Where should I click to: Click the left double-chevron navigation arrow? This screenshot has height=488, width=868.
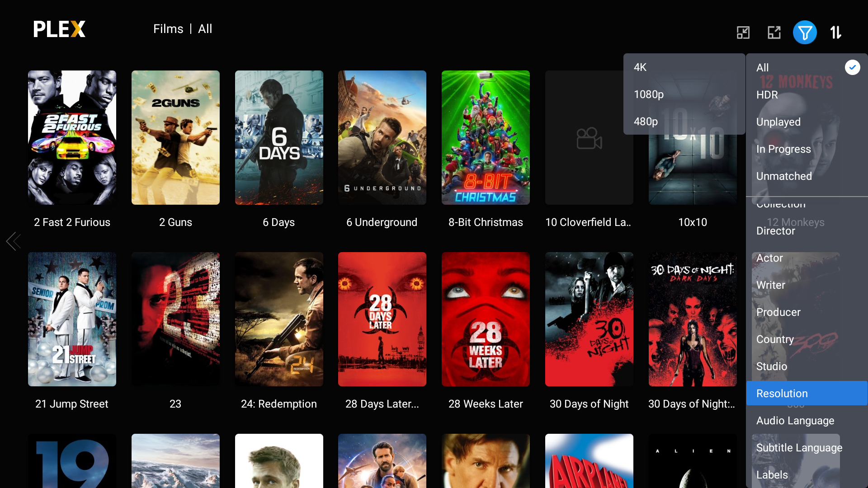tap(14, 241)
